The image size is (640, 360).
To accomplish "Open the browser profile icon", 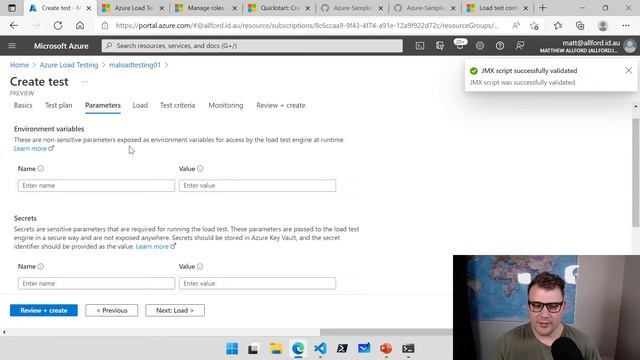I will [x=602, y=26].
